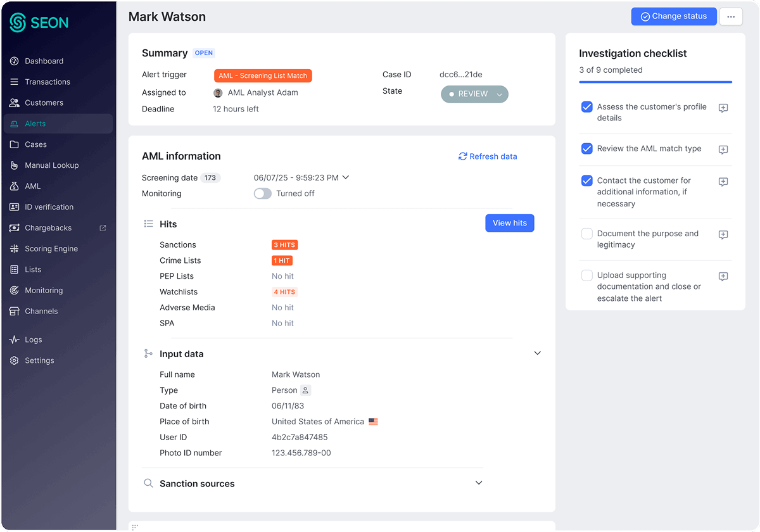
Task: Click the more options ellipsis icon
Action: (731, 16)
